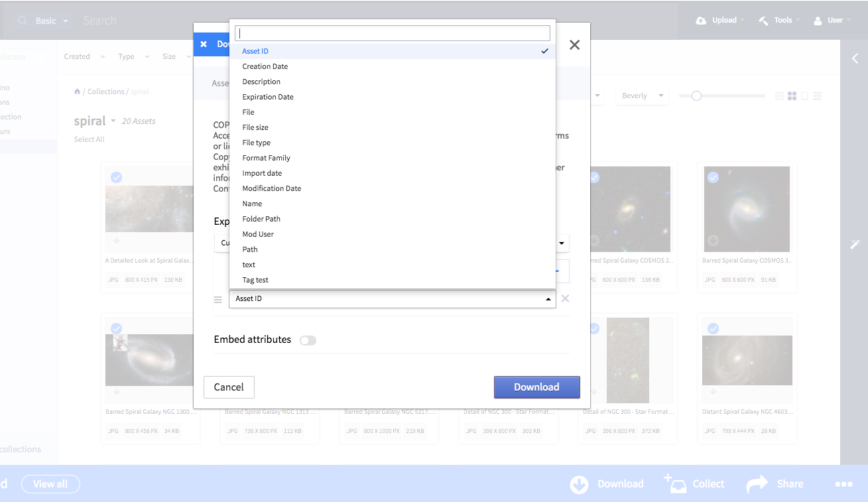The image size is (868, 502).
Task: Open the User menu
Action: point(832,21)
